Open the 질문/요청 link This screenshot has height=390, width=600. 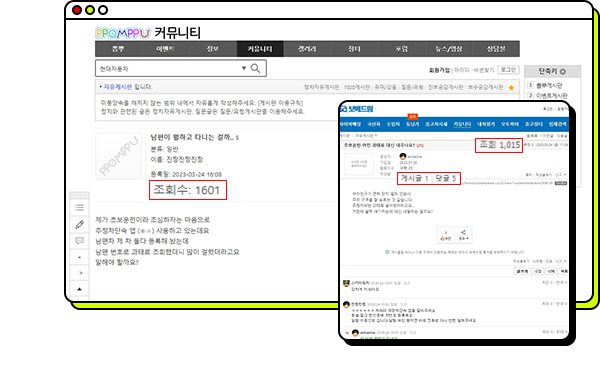[412, 87]
